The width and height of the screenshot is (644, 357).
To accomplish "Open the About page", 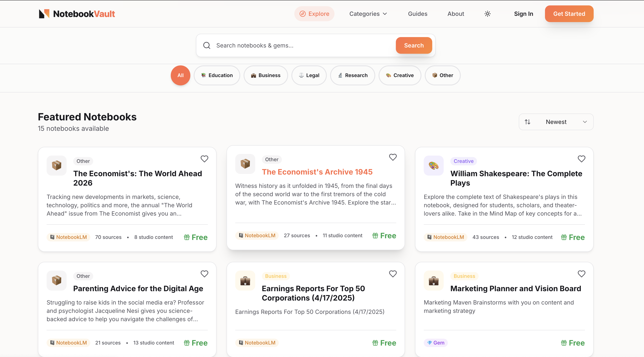I will 456,14.
